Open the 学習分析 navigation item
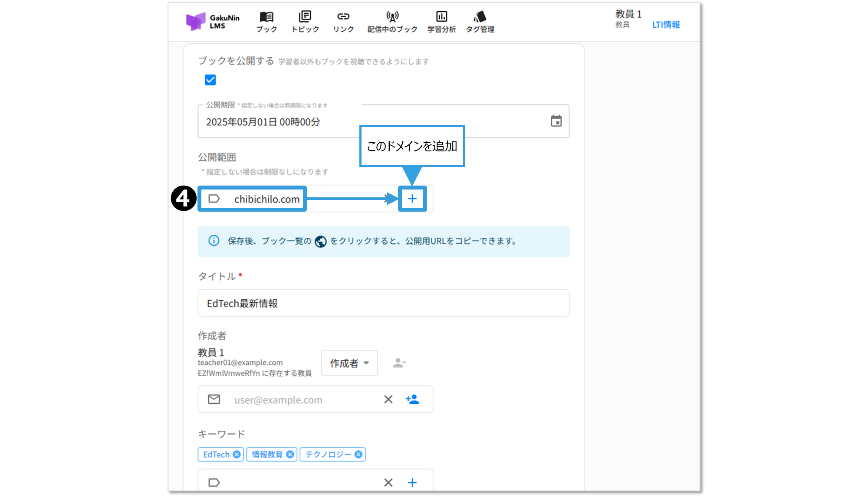Viewport: 868px width, 497px height. click(441, 22)
